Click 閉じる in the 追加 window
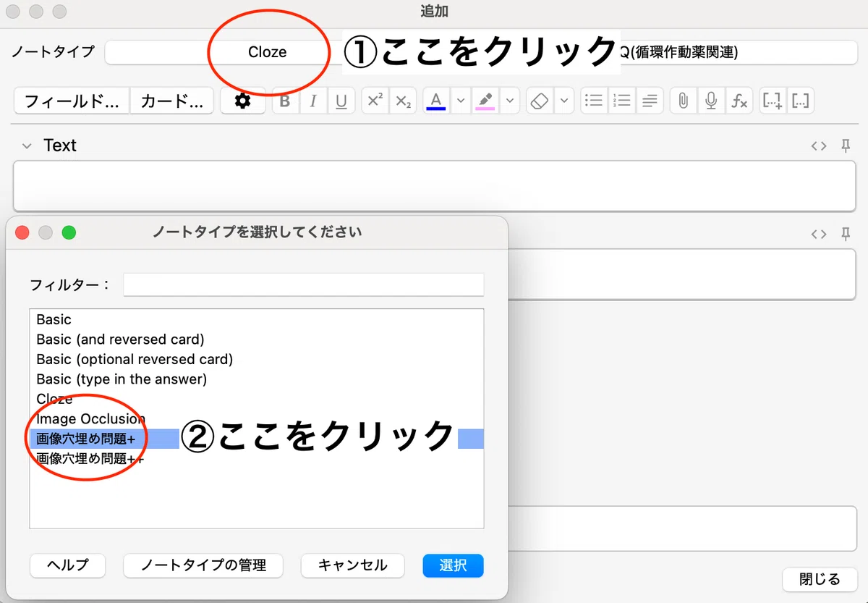The image size is (868, 603). [820, 579]
